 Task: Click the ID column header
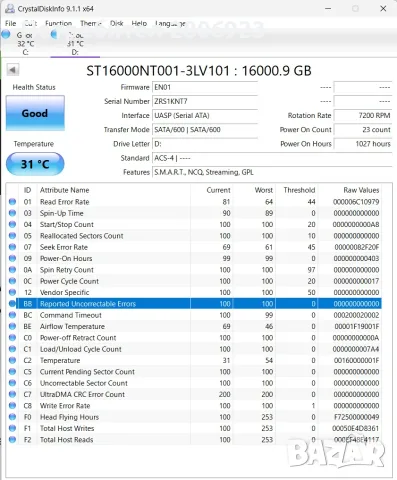(27, 190)
